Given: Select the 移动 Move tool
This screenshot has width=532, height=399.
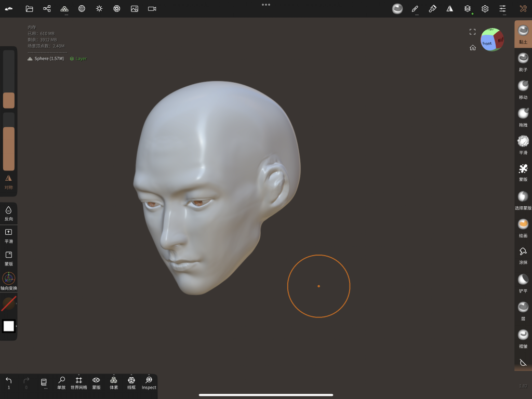Looking at the screenshot, I should pyautogui.click(x=523, y=89).
